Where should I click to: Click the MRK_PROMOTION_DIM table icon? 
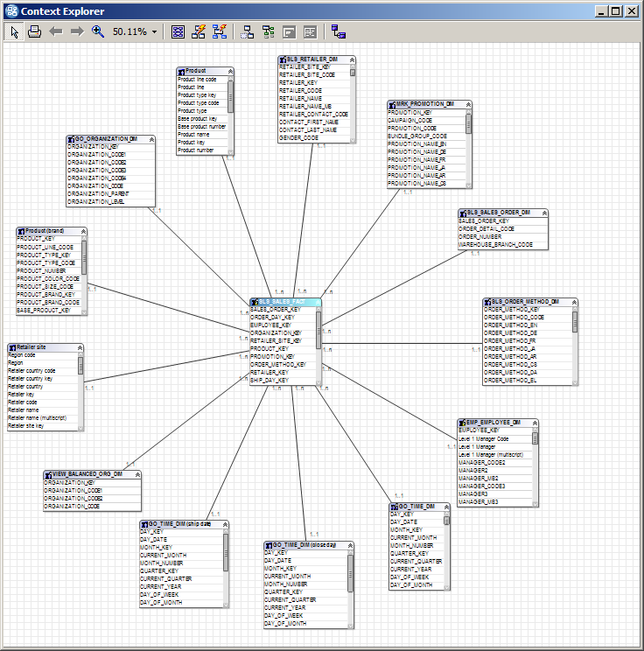pos(392,104)
